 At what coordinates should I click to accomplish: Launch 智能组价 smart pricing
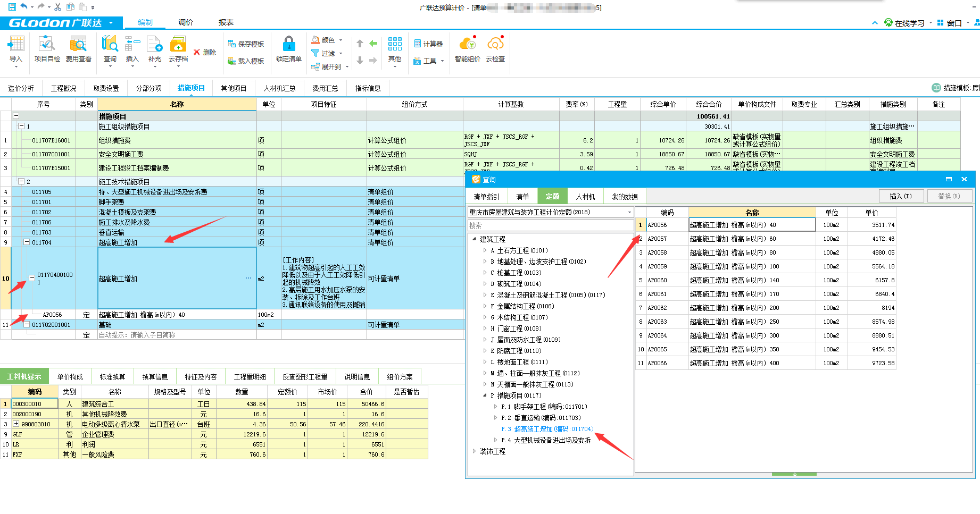pyautogui.click(x=468, y=50)
